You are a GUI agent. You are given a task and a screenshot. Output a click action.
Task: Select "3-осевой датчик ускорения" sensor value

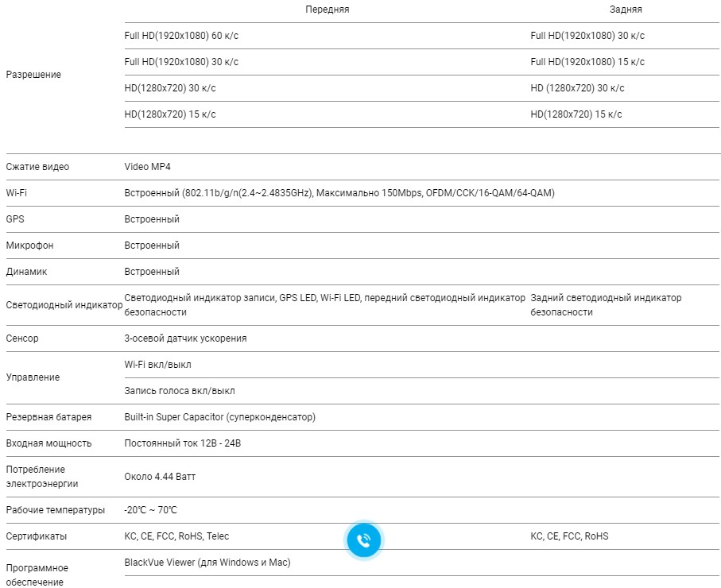click(x=185, y=338)
